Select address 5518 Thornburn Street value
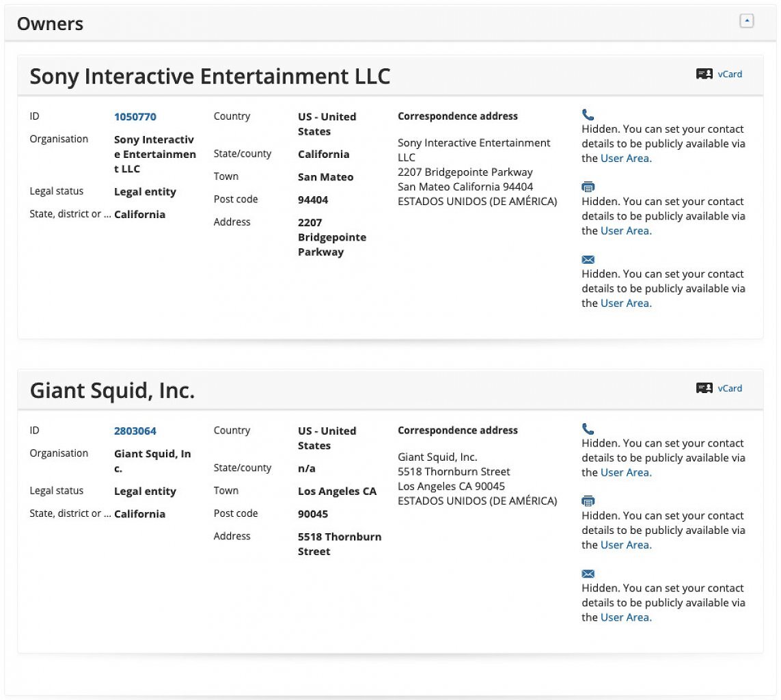The image size is (781, 700). point(340,544)
